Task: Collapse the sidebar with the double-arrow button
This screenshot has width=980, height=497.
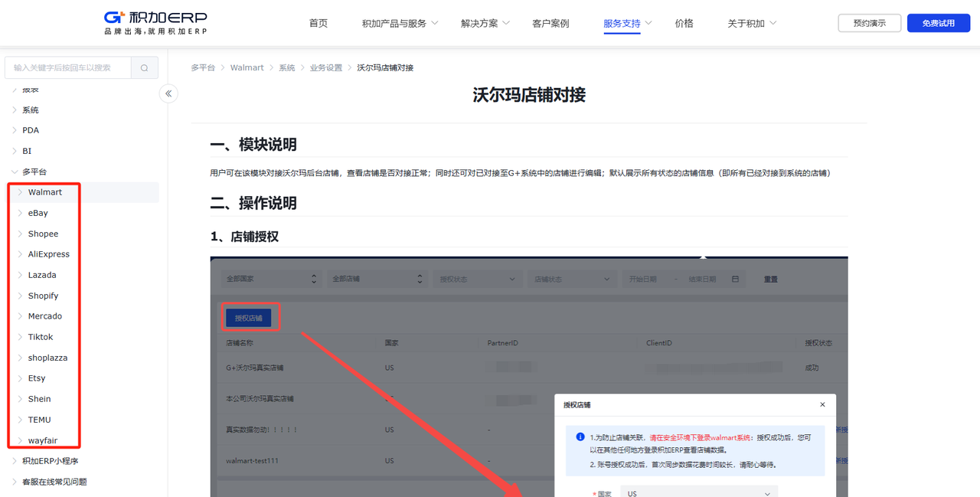Action: pos(168,93)
